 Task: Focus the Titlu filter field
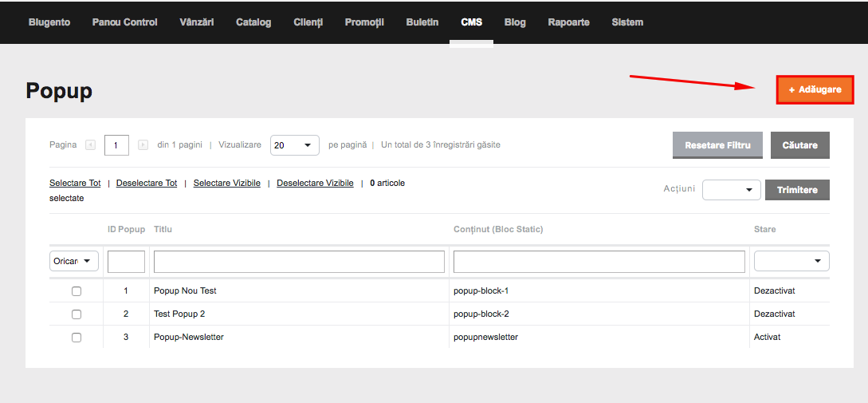pos(299,262)
